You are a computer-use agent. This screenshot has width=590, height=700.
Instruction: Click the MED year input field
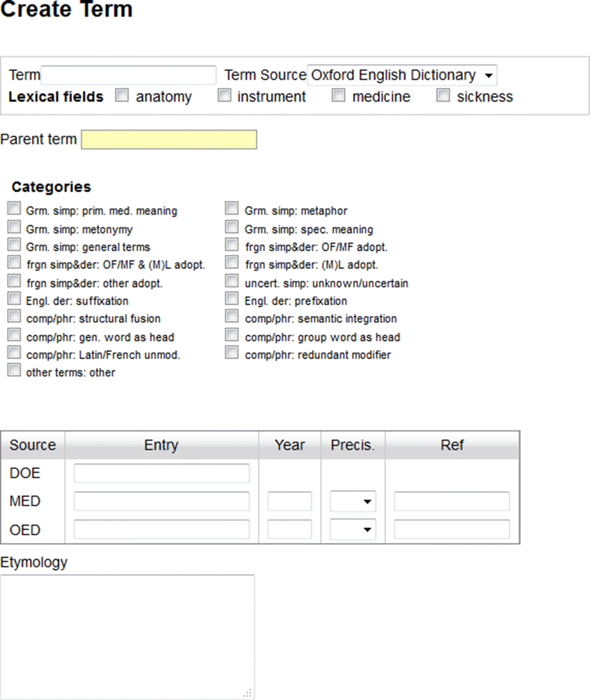[x=289, y=501]
